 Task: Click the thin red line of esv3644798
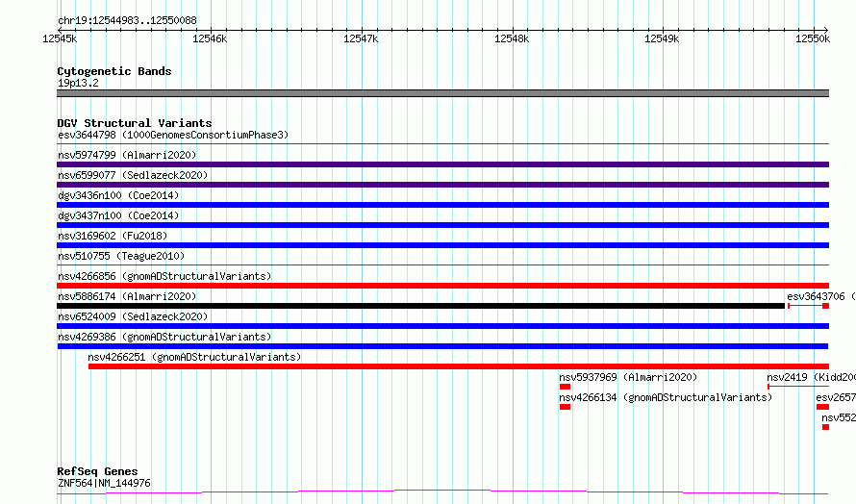coord(442,144)
